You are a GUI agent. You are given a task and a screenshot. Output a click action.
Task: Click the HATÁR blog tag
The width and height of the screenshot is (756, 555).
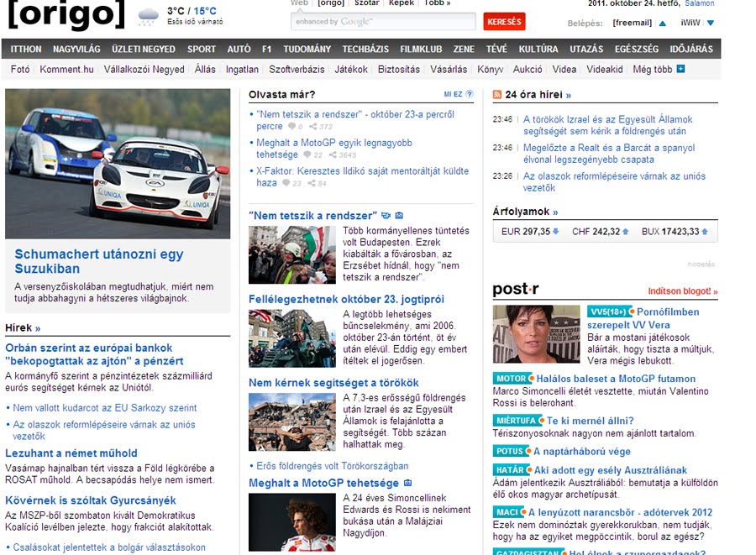511,469
